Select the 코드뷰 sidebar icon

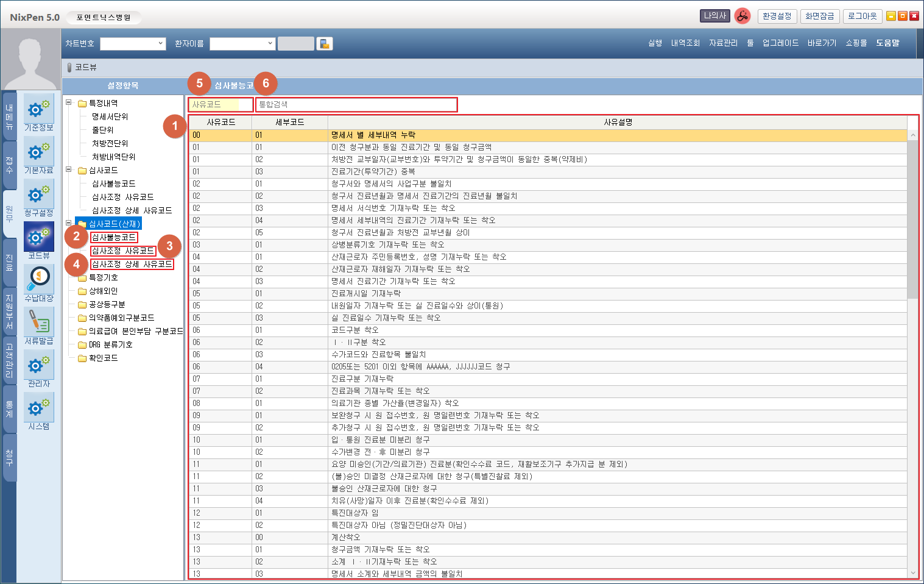[x=38, y=238]
